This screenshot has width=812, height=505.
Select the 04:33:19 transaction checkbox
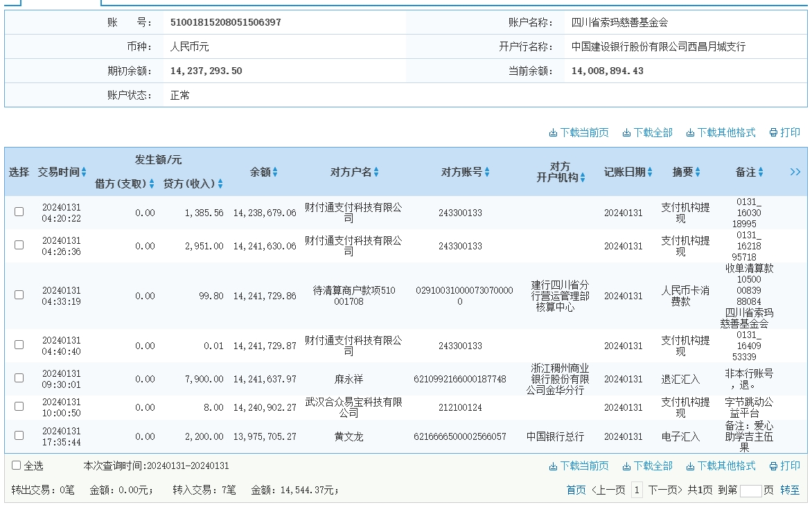[x=19, y=294]
